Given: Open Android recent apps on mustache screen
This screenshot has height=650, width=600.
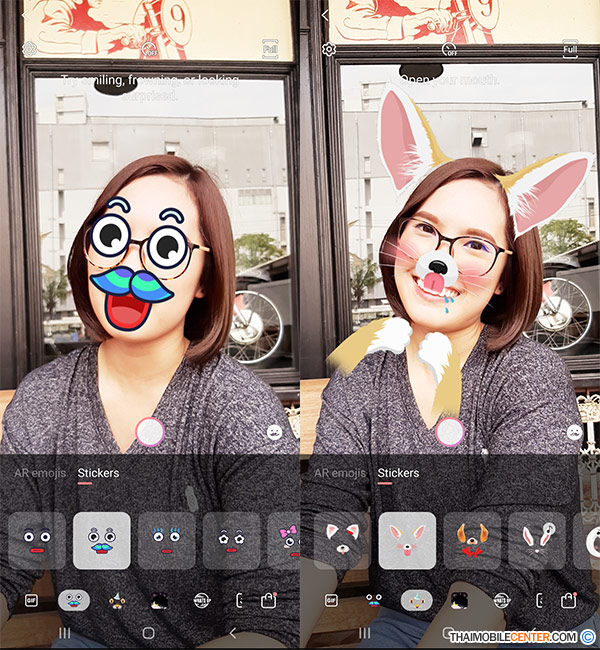Looking at the screenshot, I should coord(66,633).
